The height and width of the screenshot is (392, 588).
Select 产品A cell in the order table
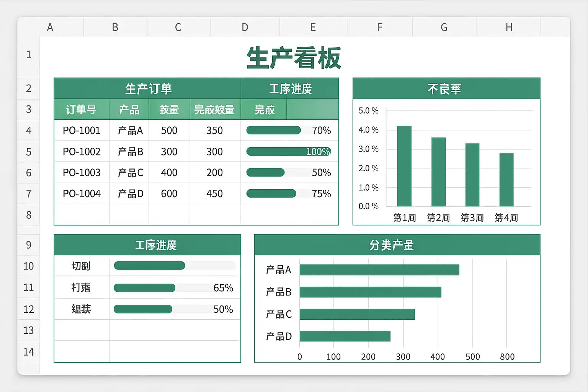[x=129, y=131]
